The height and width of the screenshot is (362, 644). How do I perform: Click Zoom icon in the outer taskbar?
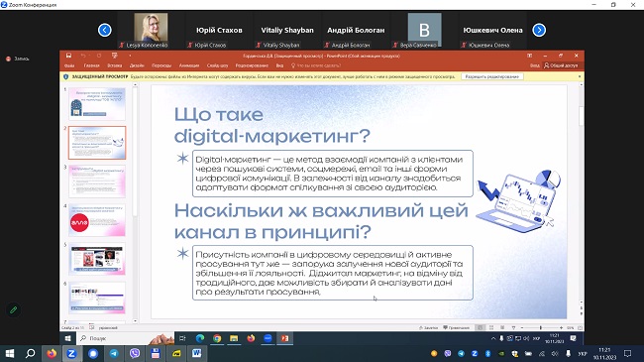pyautogui.click(x=72, y=353)
